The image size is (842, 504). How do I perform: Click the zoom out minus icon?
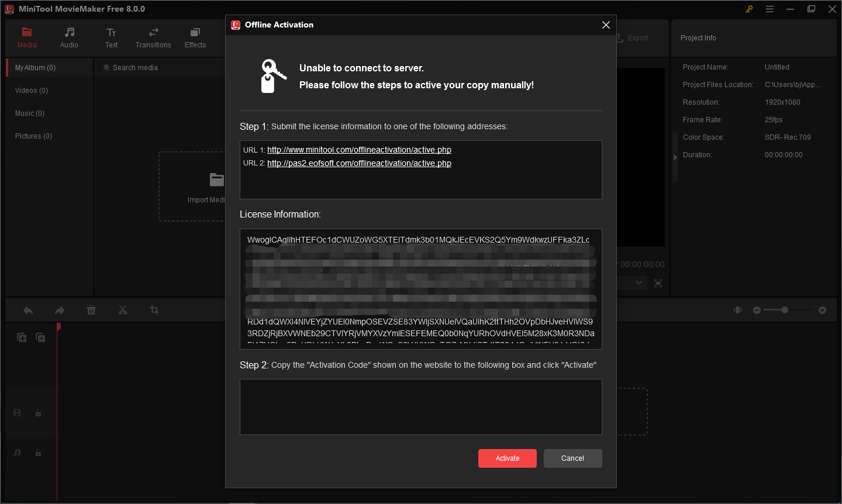[757, 310]
